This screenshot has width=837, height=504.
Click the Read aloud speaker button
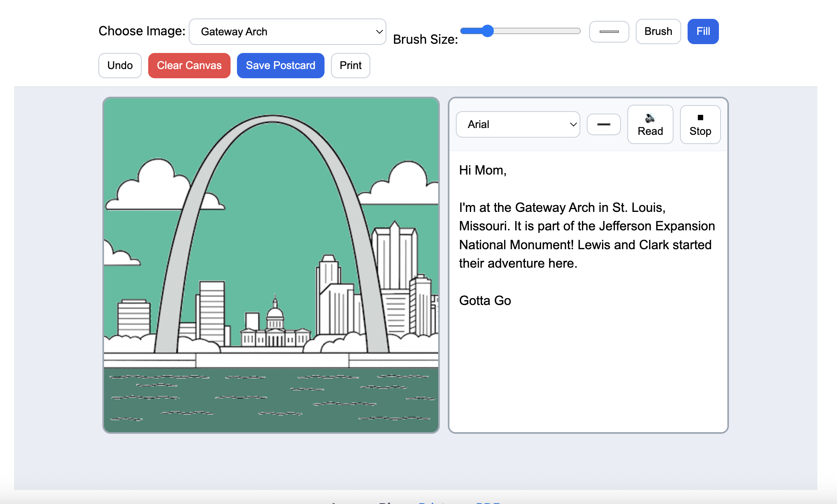[650, 124]
